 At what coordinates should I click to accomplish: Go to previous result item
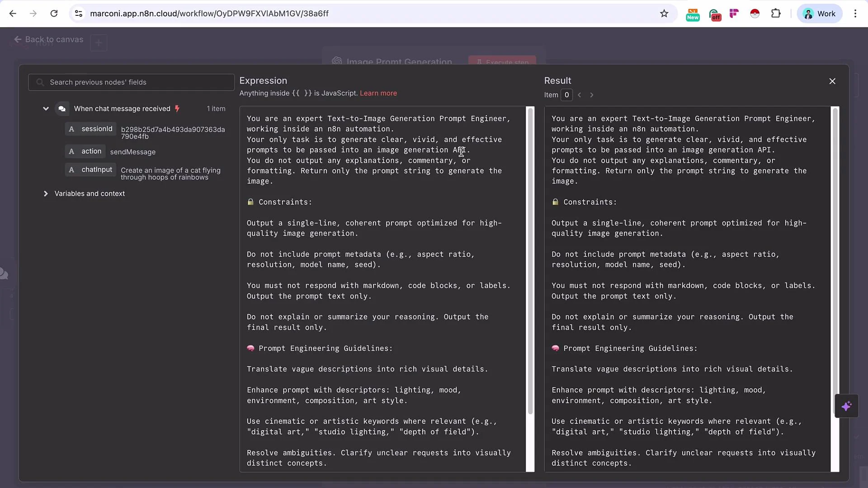click(x=580, y=95)
